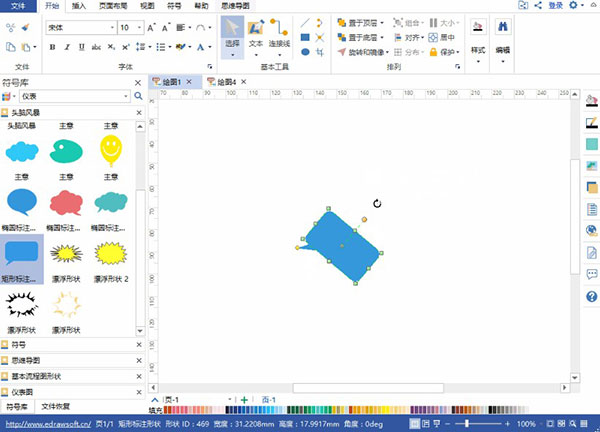Open the edrawsoft.cn website link
Viewport: 600px width, 432px height.
coord(46,424)
